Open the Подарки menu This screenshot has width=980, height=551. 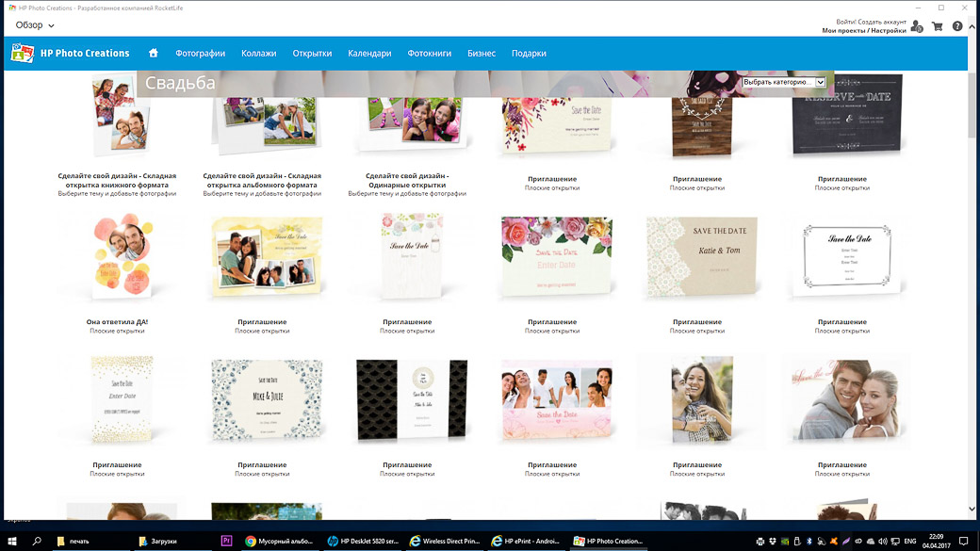pyautogui.click(x=529, y=53)
